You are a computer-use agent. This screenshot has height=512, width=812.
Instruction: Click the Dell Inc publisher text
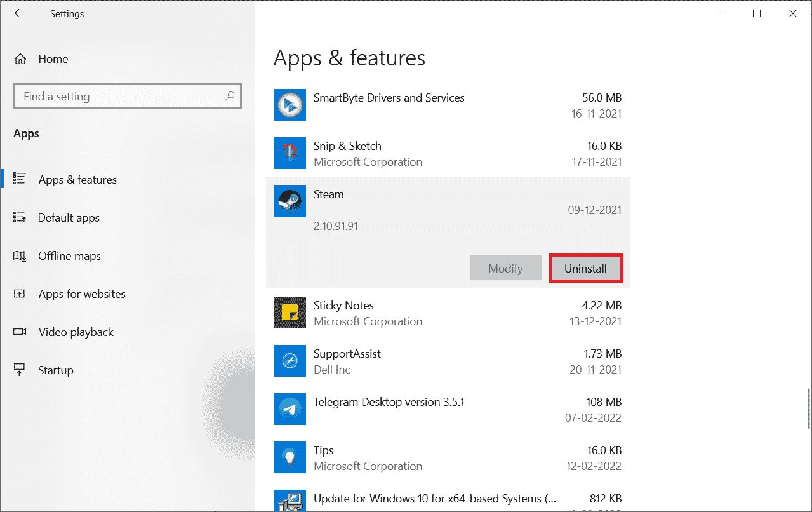point(332,370)
